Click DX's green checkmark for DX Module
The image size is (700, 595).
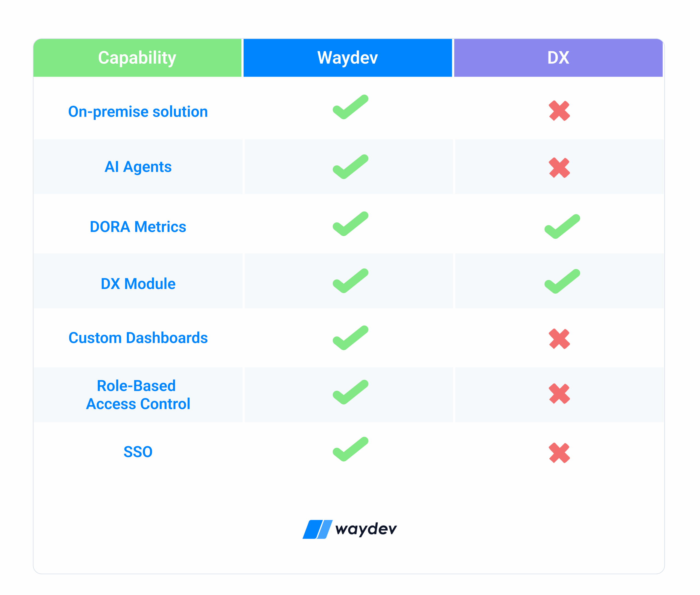[562, 281]
